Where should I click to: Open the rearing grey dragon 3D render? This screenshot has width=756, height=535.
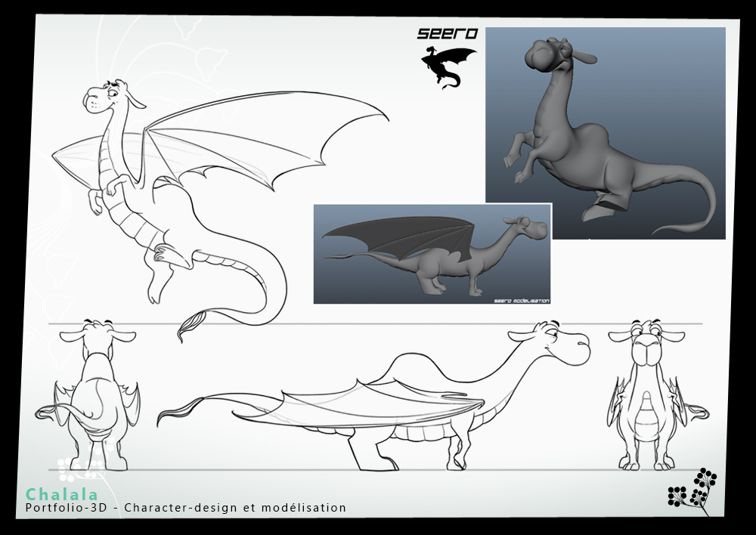[x=605, y=134]
